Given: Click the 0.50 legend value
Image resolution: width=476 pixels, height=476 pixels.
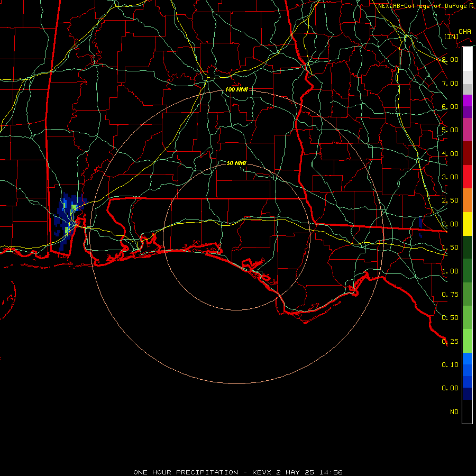Looking at the screenshot, I should (450, 318).
